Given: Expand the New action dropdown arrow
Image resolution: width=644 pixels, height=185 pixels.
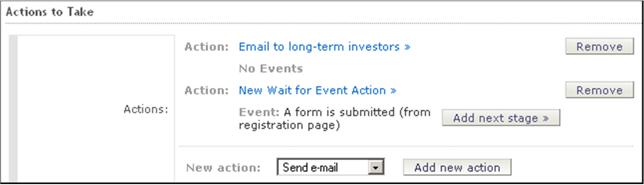Looking at the screenshot, I should click(x=377, y=168).
